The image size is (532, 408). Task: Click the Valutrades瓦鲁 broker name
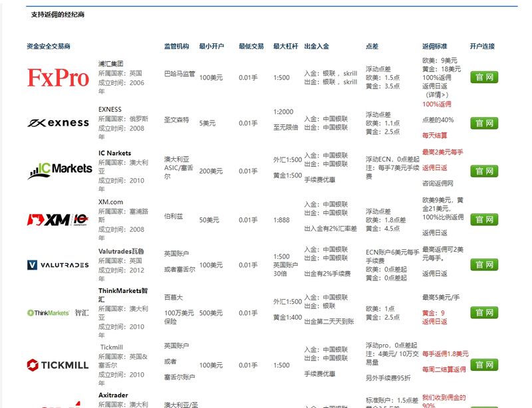(121, 251)
